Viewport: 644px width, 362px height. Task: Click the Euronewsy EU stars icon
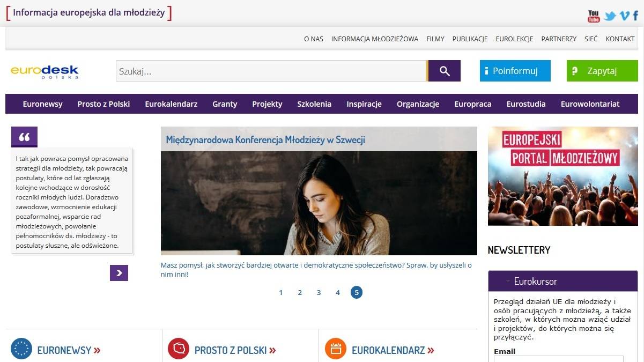click(x=21, y=349)
